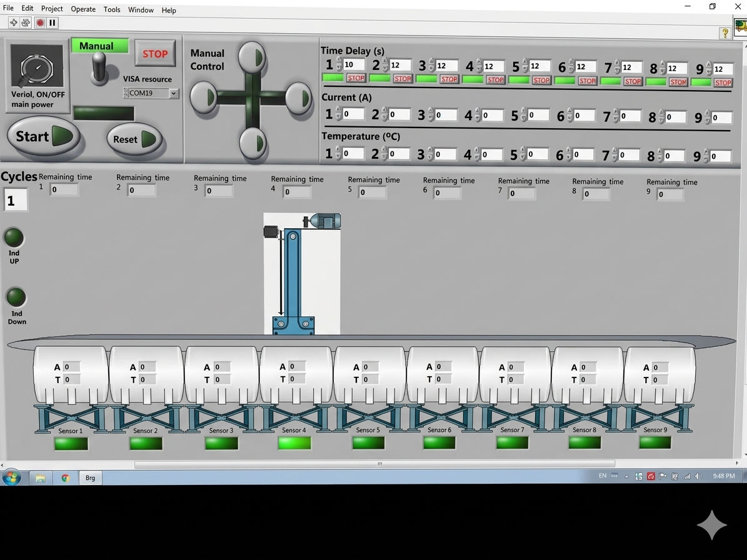Click the context help question mark icon

[725, 33]
